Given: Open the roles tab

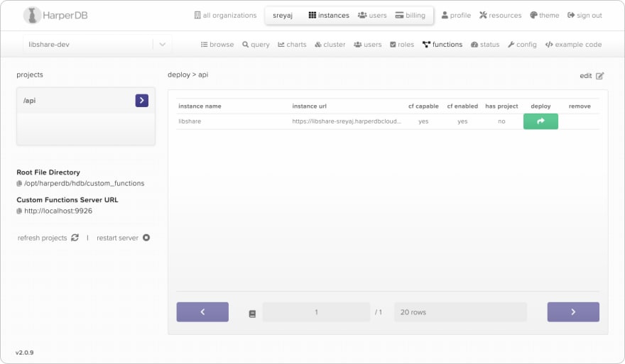Looking at the screenshot, I should click(x=402, y=44).
